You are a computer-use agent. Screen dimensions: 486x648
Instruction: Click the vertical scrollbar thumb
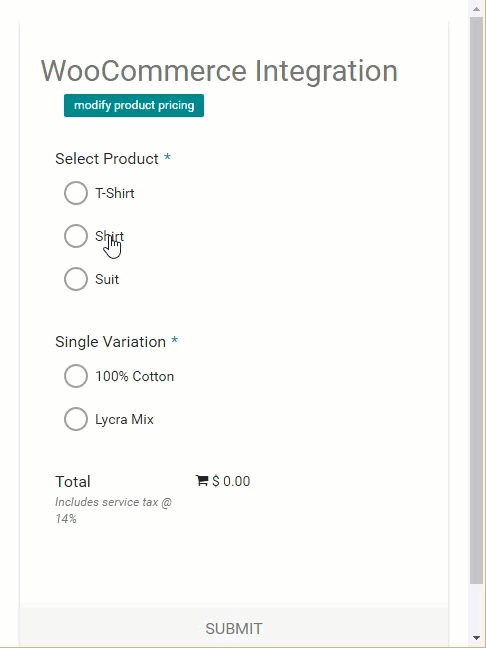(476, 300)
